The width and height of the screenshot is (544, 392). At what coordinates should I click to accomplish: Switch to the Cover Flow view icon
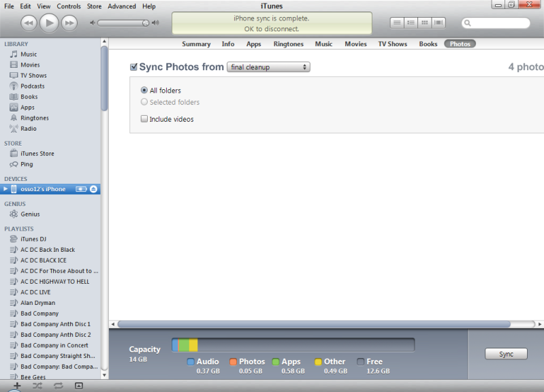(x=438, y=23)
